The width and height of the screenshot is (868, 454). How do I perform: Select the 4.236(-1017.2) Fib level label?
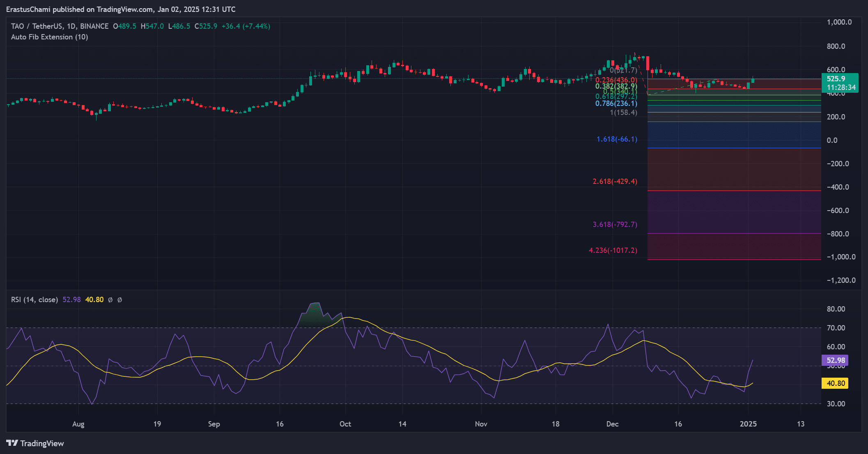(x=613, y=250)
